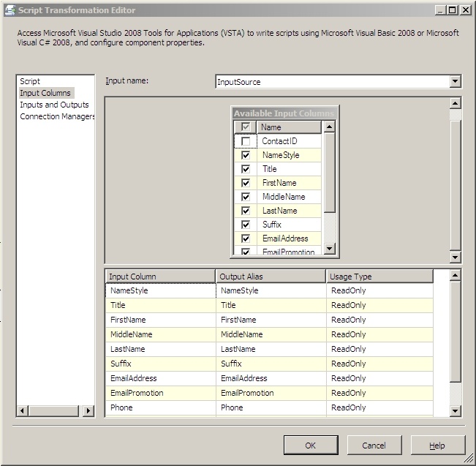The height and width of the screenshot is (466, 476).
Task: Edit the Output Alias cell for LastName
Action: tap(271, 349)
